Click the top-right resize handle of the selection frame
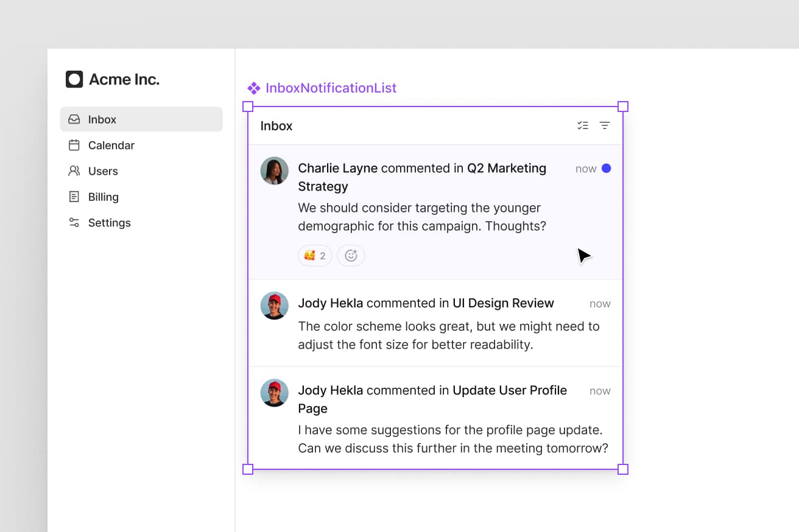Viewport: 799px width, 532px height. 623,107
